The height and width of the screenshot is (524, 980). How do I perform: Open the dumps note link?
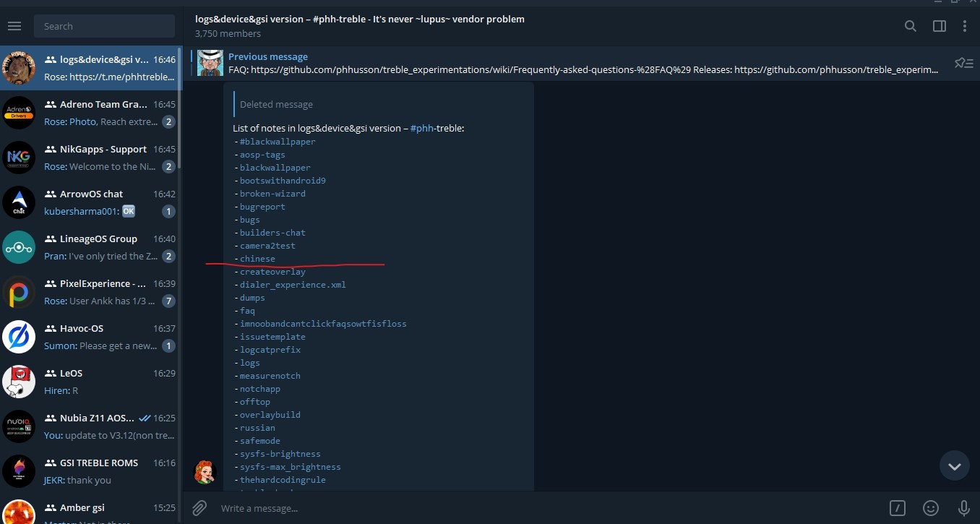tap(252, 298)
